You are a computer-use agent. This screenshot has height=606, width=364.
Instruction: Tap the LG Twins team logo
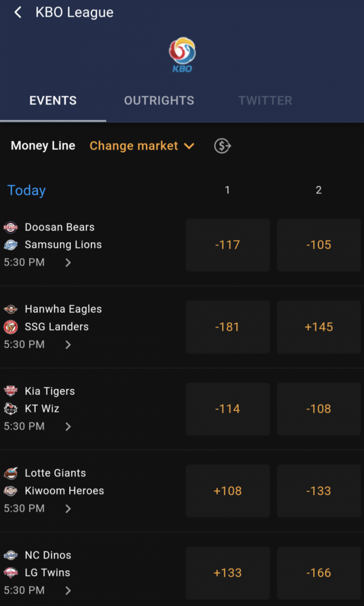[10, 573]
